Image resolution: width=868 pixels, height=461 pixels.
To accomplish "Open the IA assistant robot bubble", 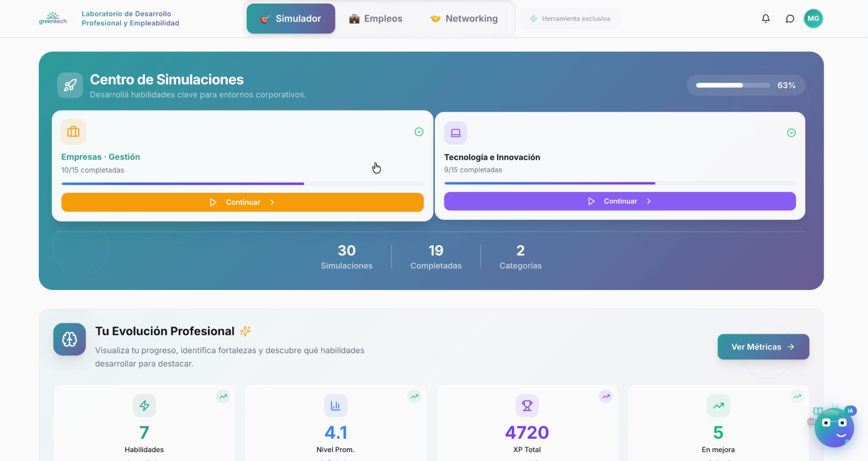I will [834, 427].
